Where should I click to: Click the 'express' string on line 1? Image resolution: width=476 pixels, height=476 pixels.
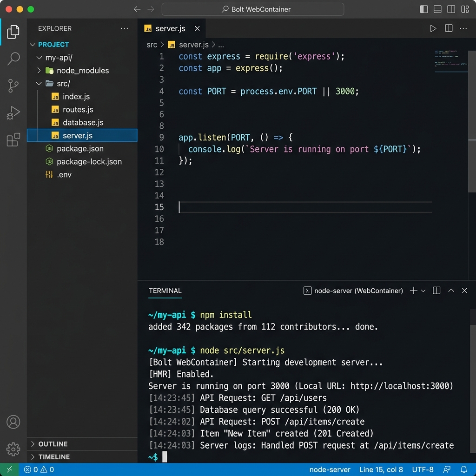(314, 56)
